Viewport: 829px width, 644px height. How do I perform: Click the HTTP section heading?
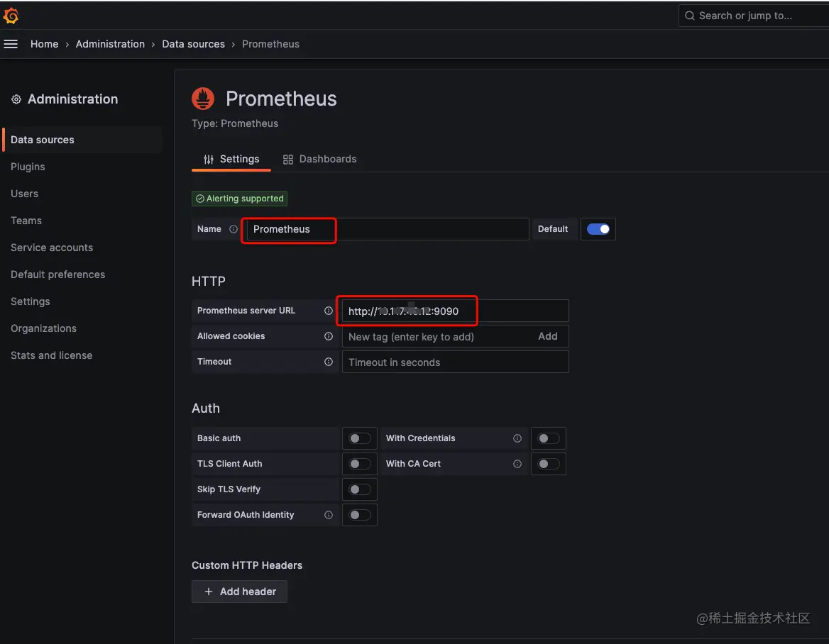pyautogui.click(x=208, y=282)
